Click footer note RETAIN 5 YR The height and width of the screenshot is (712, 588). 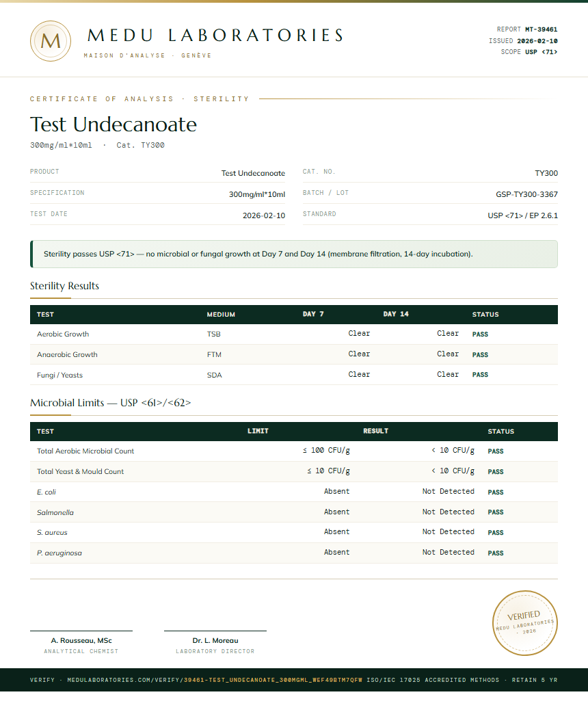tap(535, 680)
